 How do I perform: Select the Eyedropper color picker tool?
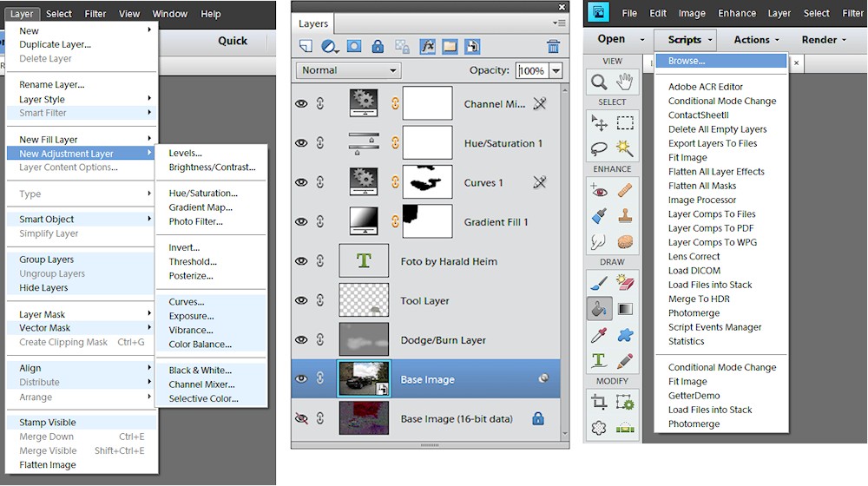(599, 335)
